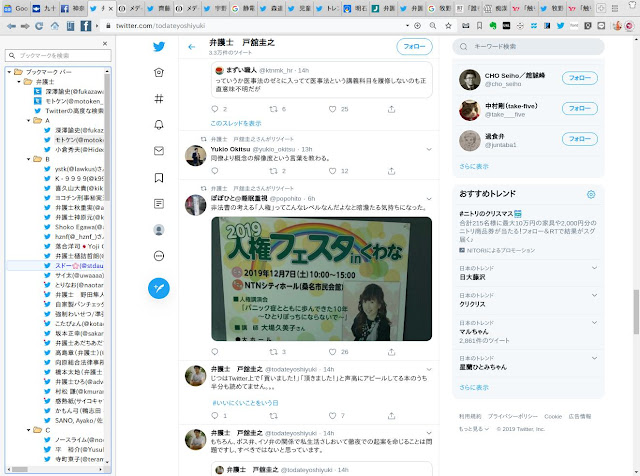Collapse bookmark folder B
The image size is (640, 476).
tap(29, 159)
